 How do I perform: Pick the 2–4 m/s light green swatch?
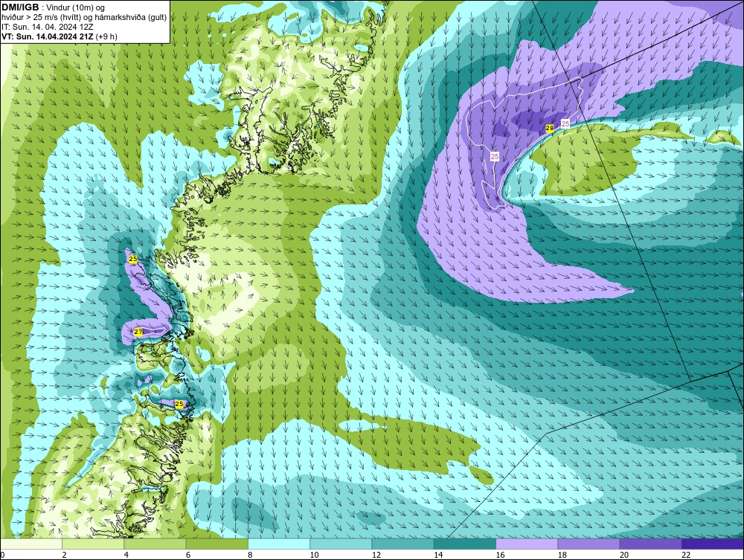point(93,544)
